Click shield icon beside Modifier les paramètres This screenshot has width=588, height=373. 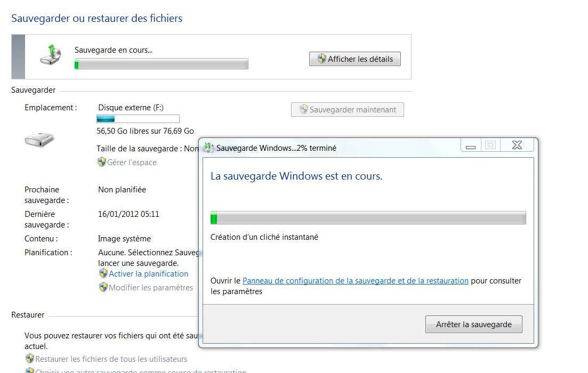pos(103,287)
